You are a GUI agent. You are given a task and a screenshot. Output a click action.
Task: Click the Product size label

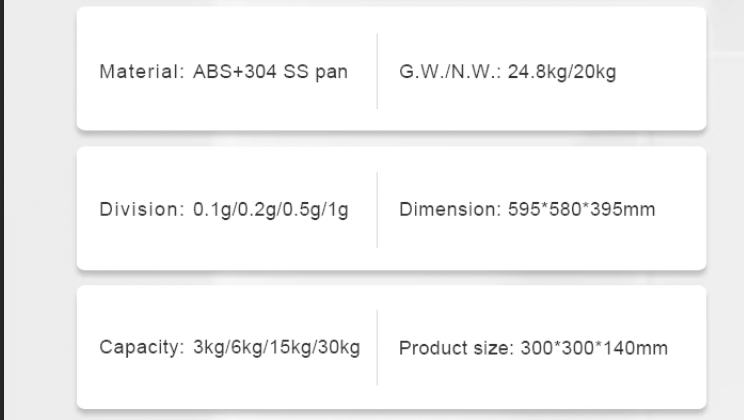456,349
